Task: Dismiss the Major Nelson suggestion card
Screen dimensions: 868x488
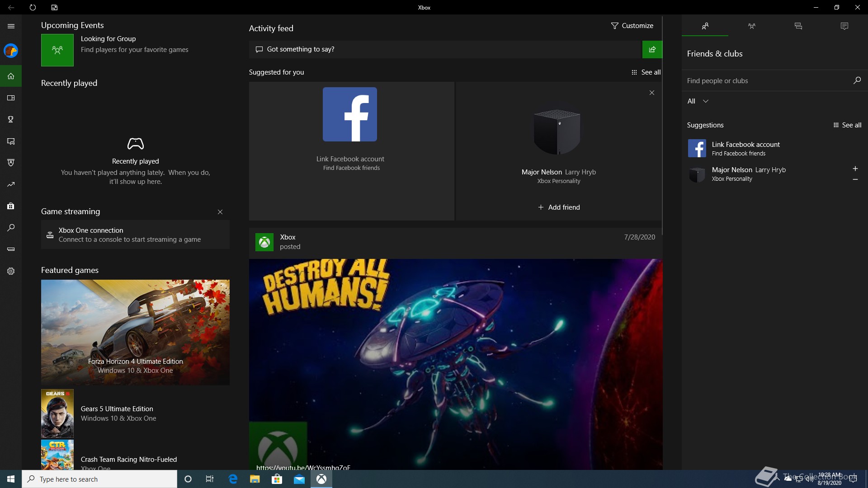Action: [651, 93]
